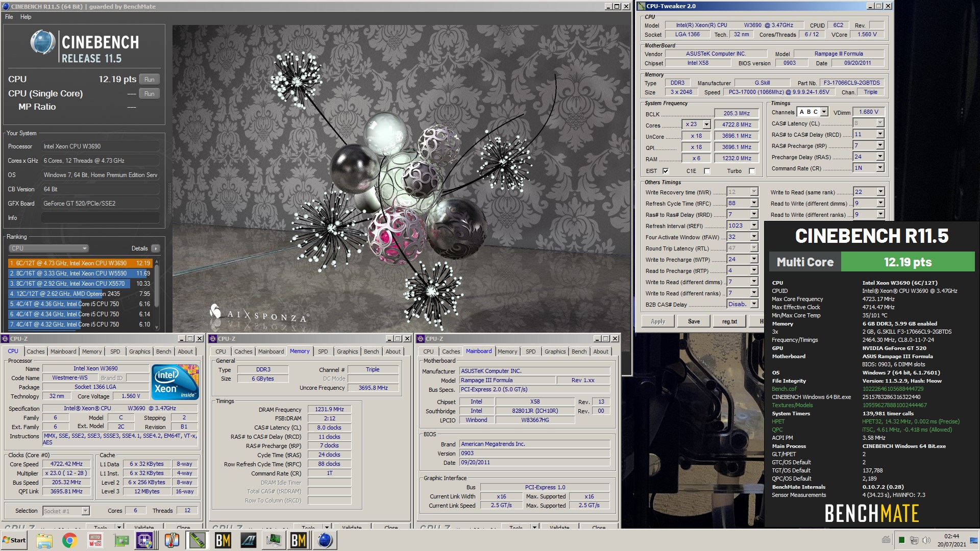Viewport: 980px width, 551px height.
Task: Open the Ranking CPU dropdown in Cinebench
Action: 49,248
